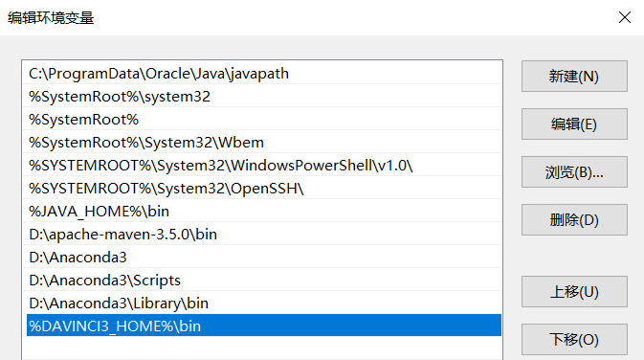This screenshot has width=644, height=360.
Task: Click the 编辑(E) button
Action: (x=574, y=124)
